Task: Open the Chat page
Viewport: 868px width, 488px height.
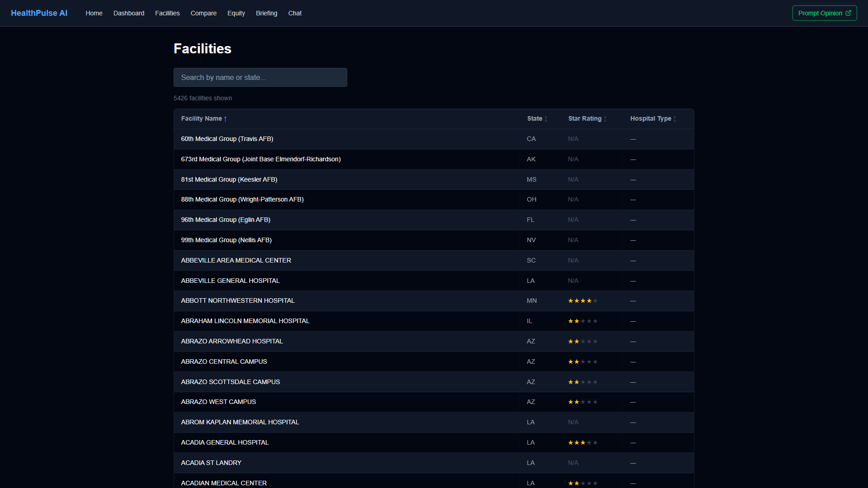Action: pos(295,13)
